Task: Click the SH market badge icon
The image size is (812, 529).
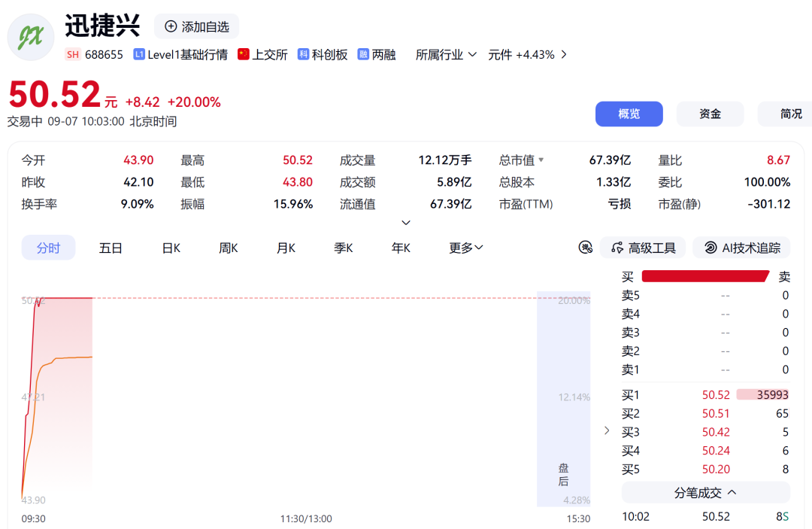Action: point(73,54)
